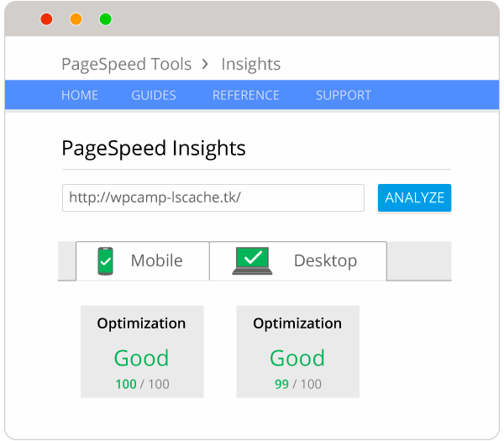The height and width of the screenshot is (441, 504).
Task: Click the green mobile phone checkmark icon
Action: tap(106, 261)
